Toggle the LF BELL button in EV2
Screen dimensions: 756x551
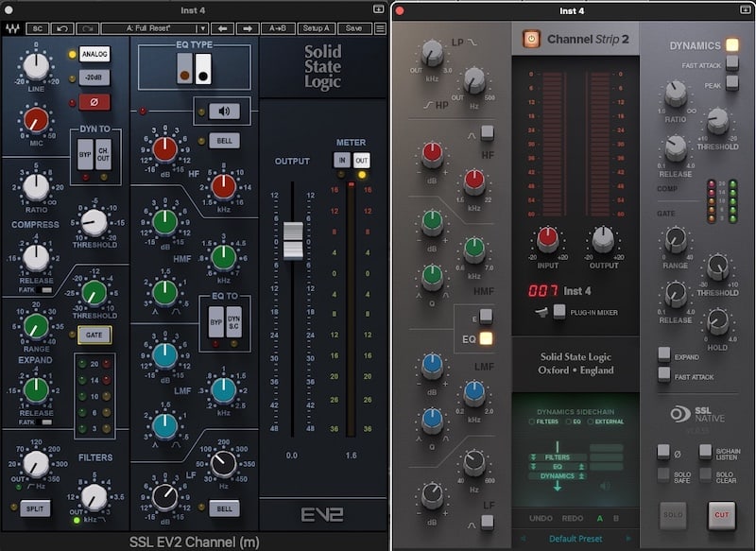click(224, 508)
